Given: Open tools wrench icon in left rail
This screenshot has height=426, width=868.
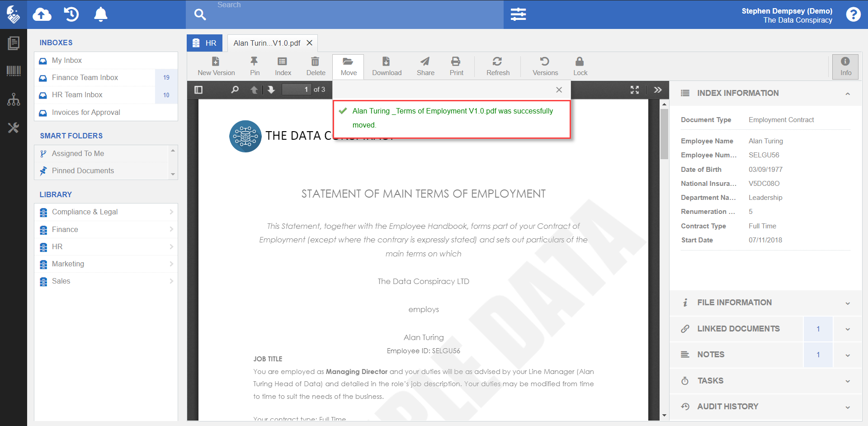Looking at the screenshot, I should (x=14, y=128).
